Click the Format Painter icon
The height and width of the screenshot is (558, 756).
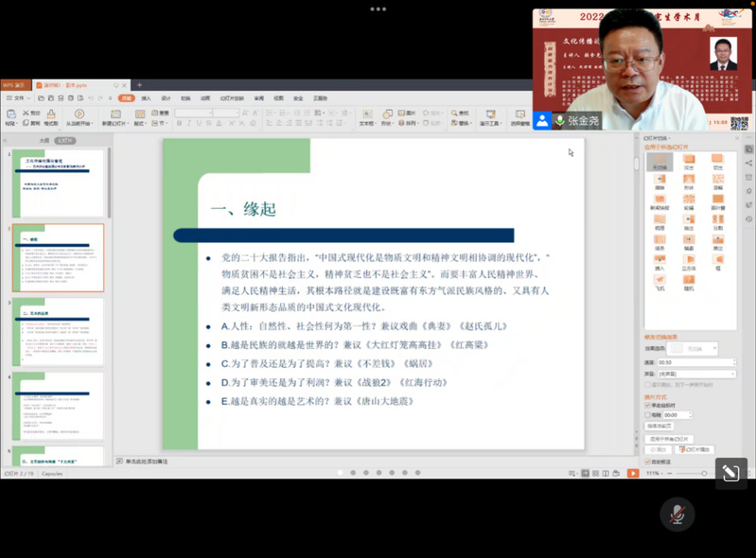click(x=50, y=115)
